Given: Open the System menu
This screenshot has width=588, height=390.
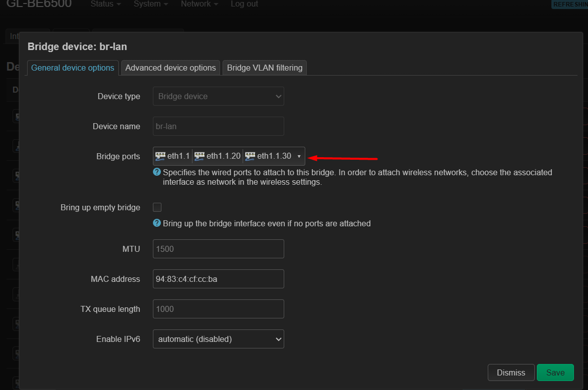Looking at the screenshot, I should [151, 4].
